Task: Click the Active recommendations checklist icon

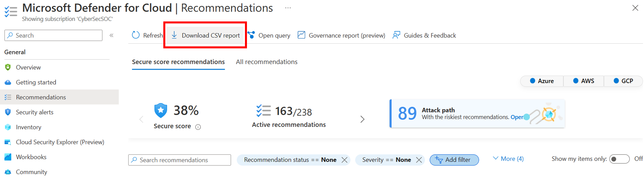Action: (x=263, y=111)
